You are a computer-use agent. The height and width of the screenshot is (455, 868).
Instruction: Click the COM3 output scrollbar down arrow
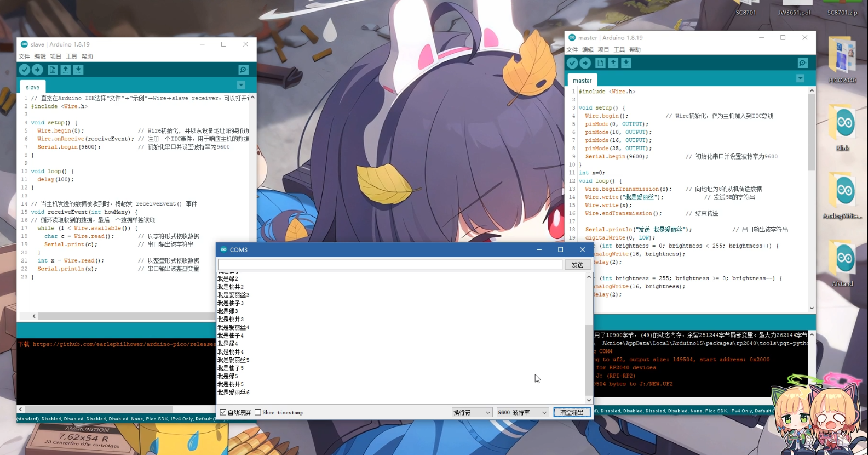[589, 400]
